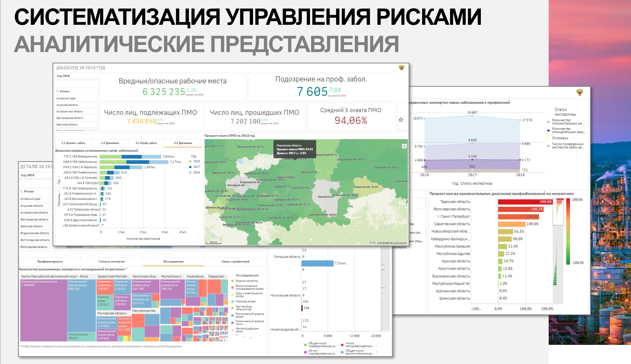Click the 2017 legend color swatch
This screenshot has width=631, height=364.
click(190, 167)
